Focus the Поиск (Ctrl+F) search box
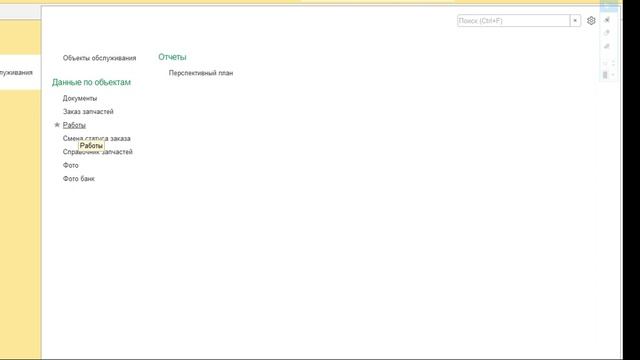Image resolution: width=640 pixels, height=360 pixels. coord(513,20)
